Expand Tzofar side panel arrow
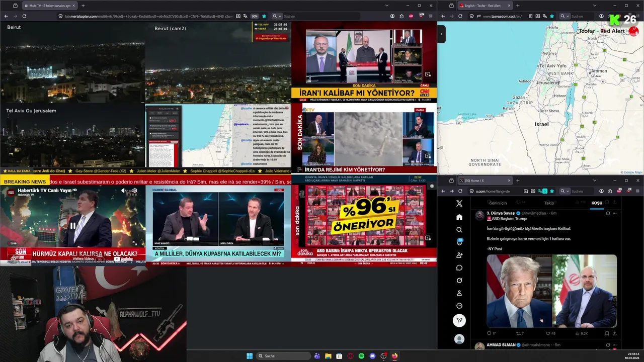This screenshot has height=362, width=644. click(441, 34)
